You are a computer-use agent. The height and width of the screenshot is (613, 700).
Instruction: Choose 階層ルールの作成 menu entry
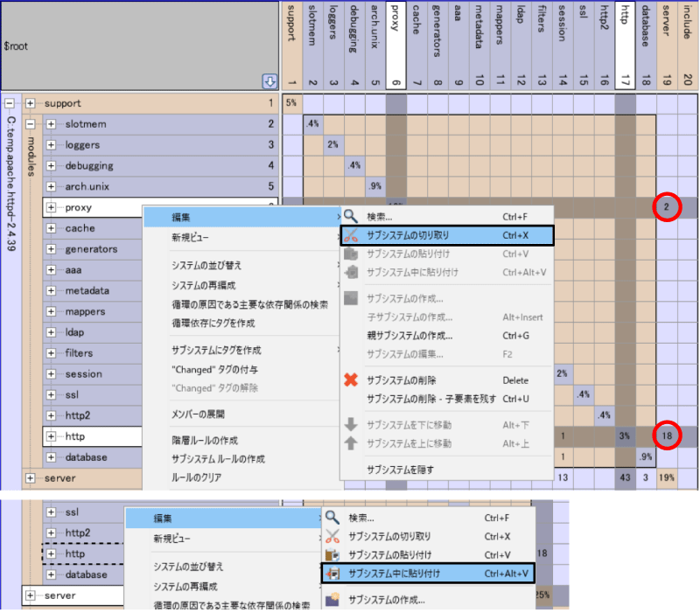[205, 441]
